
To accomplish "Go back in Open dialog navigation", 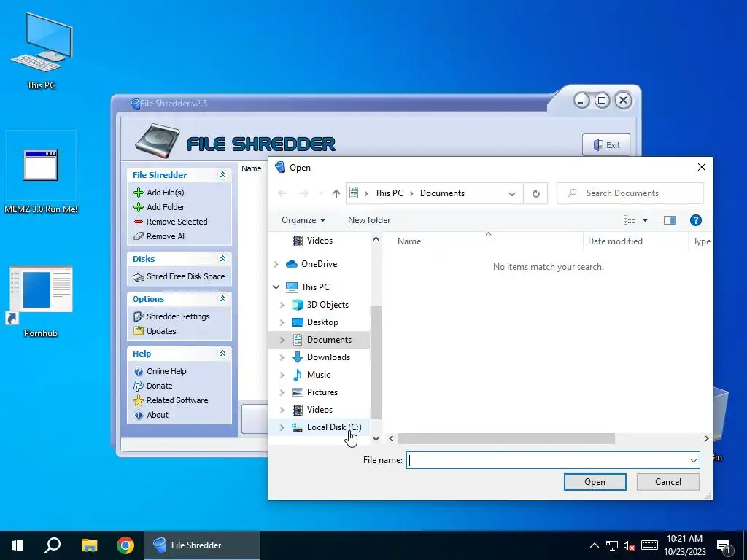I will coord(282,193).
